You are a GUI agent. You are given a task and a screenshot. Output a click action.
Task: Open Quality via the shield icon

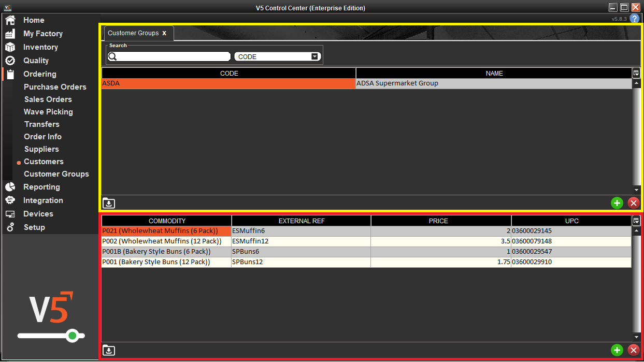[x=9, y=60]
